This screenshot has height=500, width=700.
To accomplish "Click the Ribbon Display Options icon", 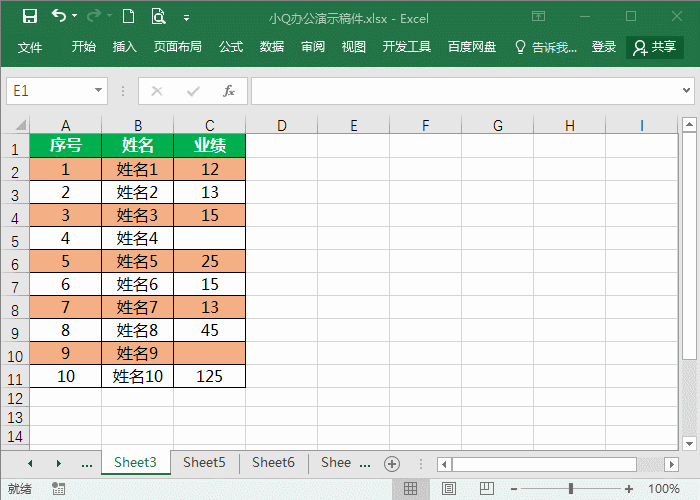I will point(538,17).
